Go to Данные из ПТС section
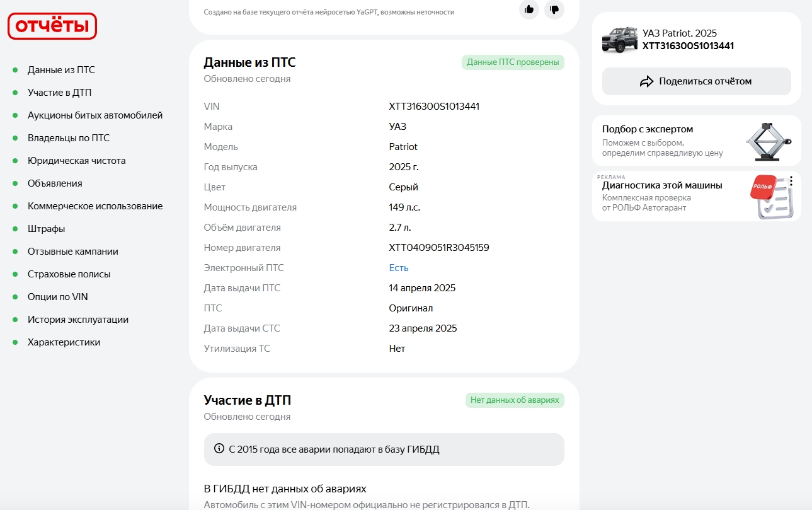812x510 pixels. point(61,70)
